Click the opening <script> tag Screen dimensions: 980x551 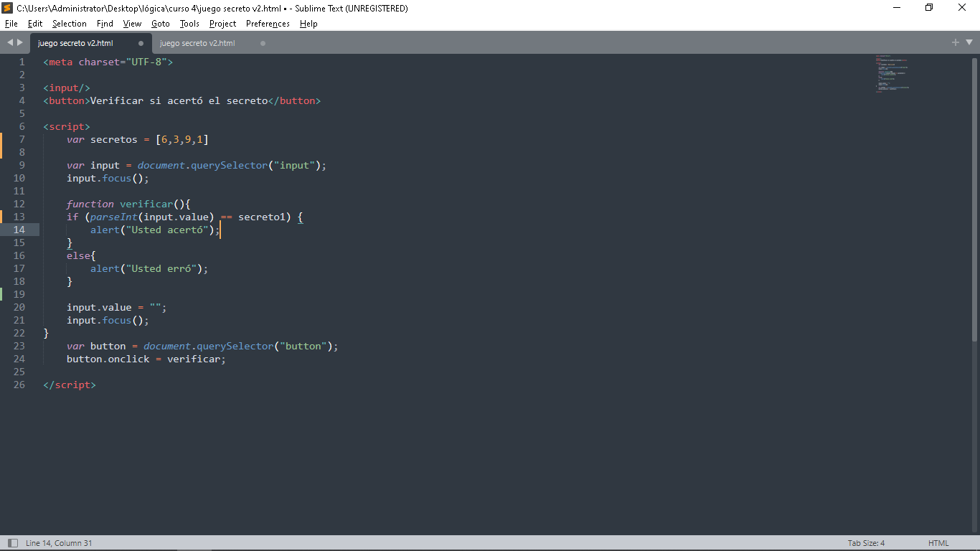tap(67, 126)
